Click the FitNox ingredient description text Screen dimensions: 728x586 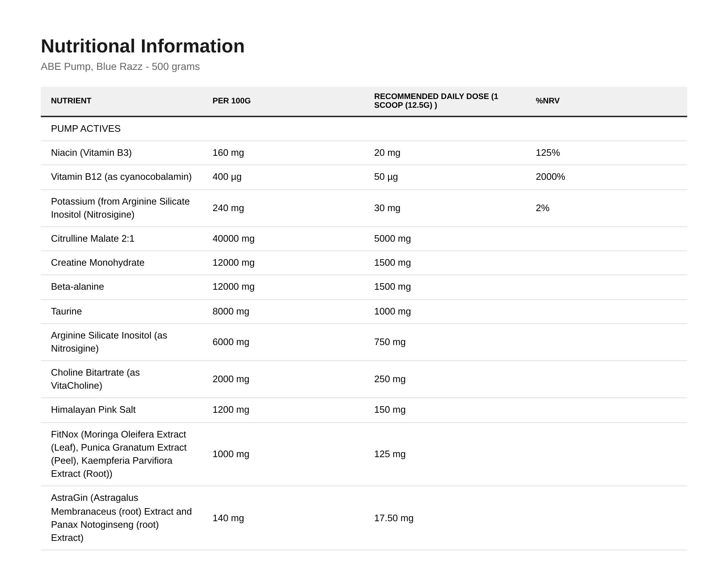119,454
